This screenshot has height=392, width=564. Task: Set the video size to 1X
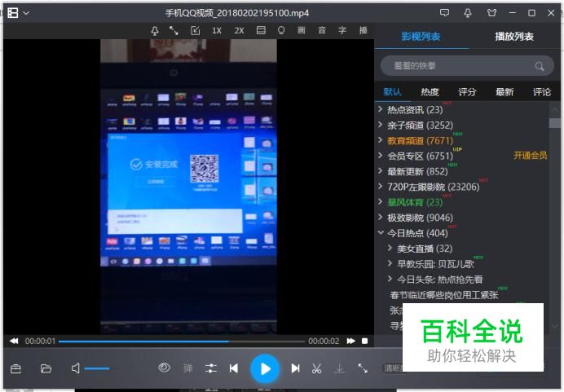pyautogui.click(x=217, y=31)
